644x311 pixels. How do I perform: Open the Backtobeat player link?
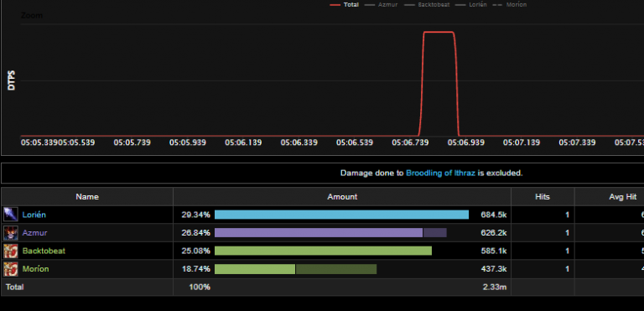(44, 251)
